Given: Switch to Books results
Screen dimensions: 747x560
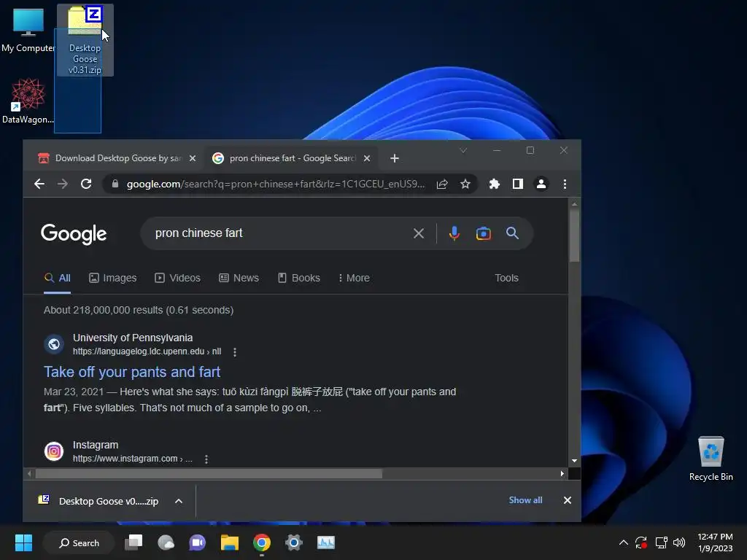Looking at the screenshot, I should pyautogui.click(x=298, y=278).
